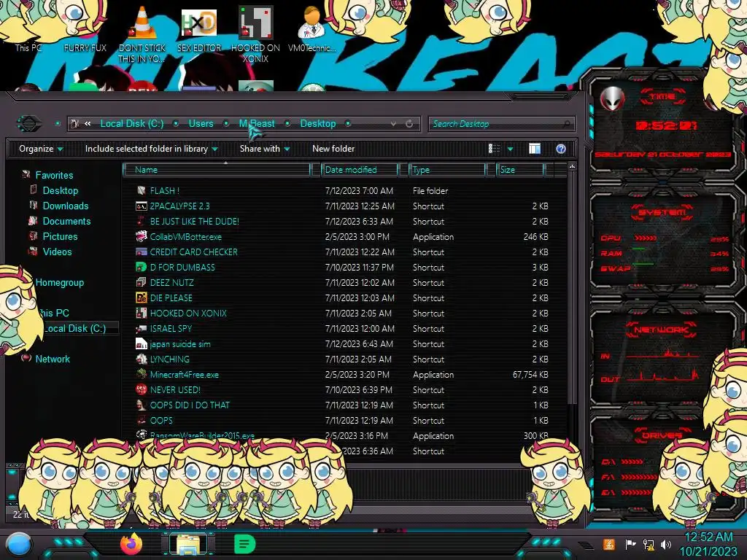Click the 67,754 KB size cell

point(530,374)
